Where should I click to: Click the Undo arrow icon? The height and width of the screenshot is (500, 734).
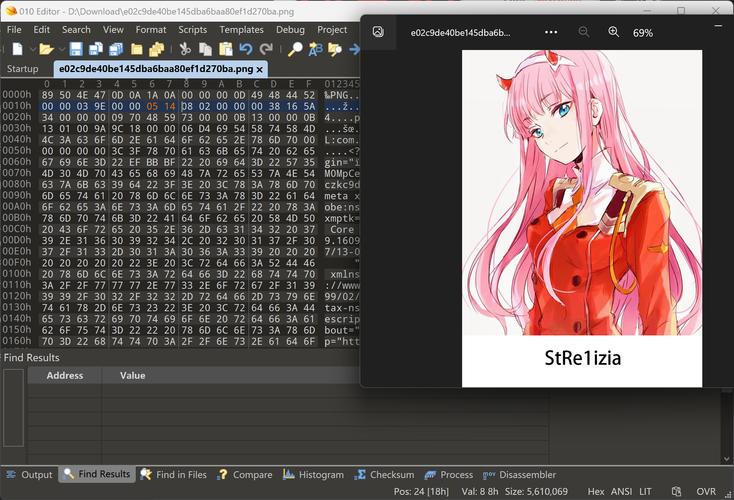[x=246, y=49]
